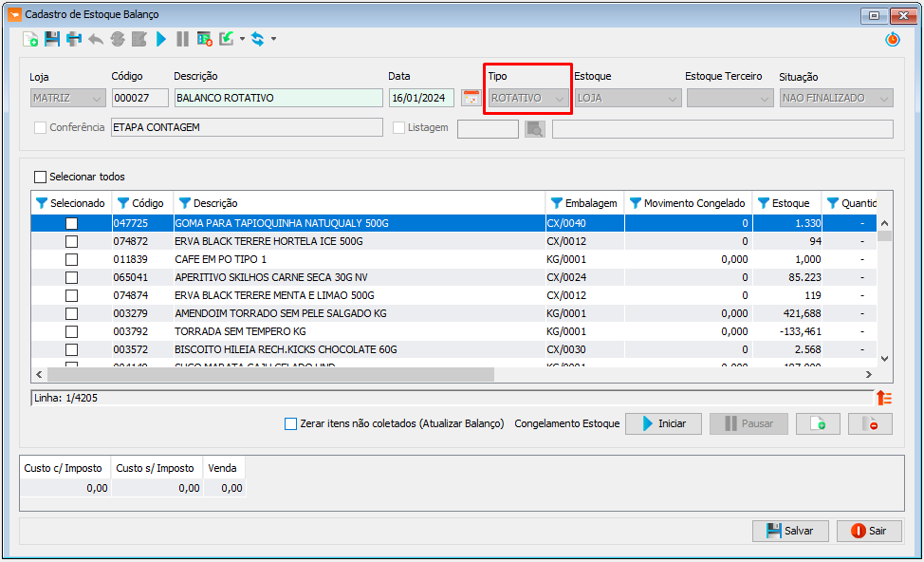Check Zerar itens não coletados option
924x562 pixels.
(x=290, y=424)
